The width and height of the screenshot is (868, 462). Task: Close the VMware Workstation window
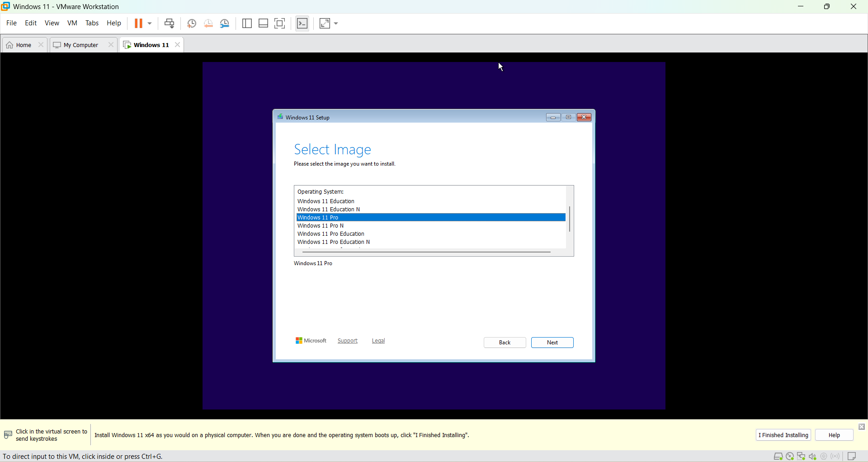(x=854, y=7)
